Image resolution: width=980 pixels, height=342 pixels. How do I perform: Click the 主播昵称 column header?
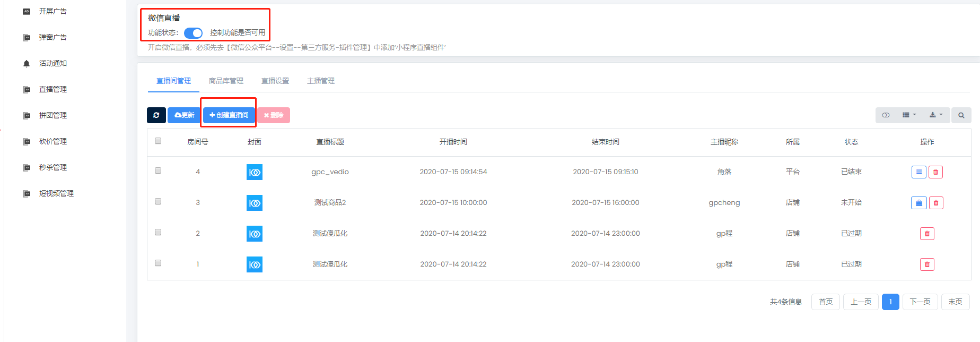pos(724,142)
